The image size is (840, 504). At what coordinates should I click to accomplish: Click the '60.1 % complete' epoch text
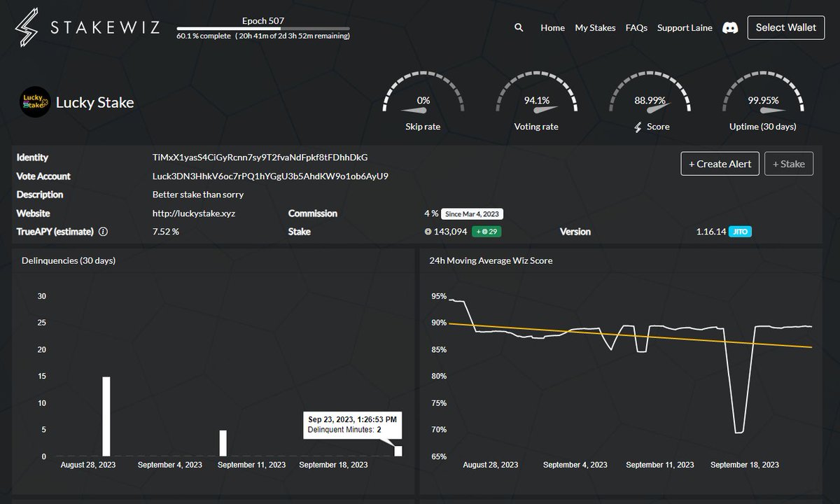(203, 36)
